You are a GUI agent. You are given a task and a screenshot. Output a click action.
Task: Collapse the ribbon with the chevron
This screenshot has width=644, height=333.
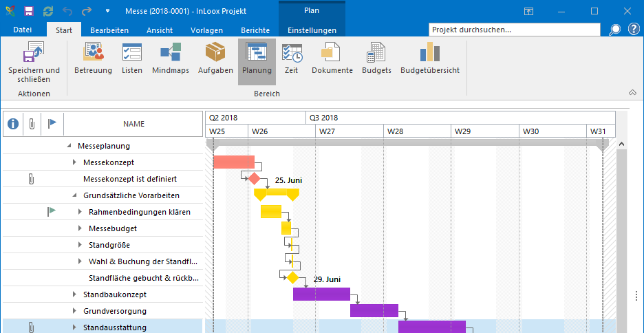[x=632, y=93]
